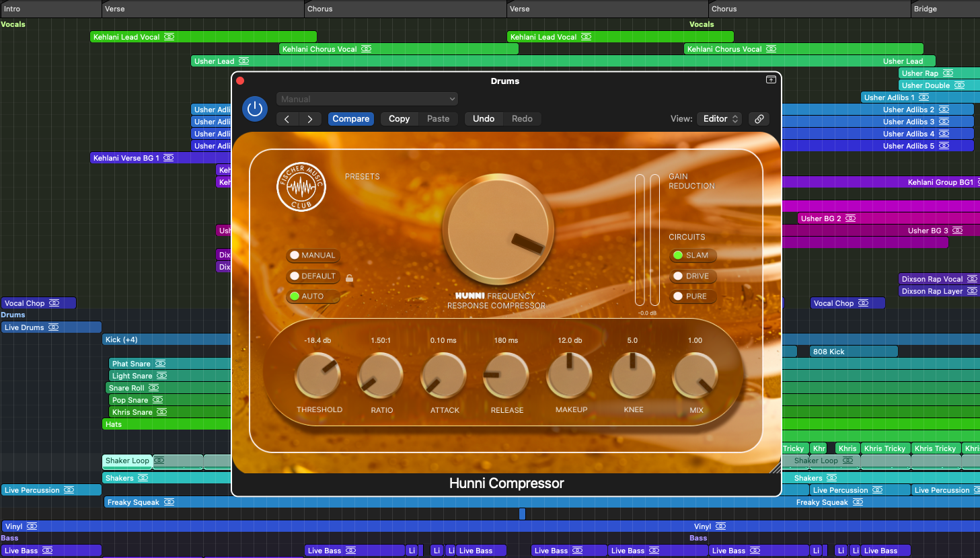Click the expand window icon of Drums plugin
The image size is (980, 558).
(771, 80)
